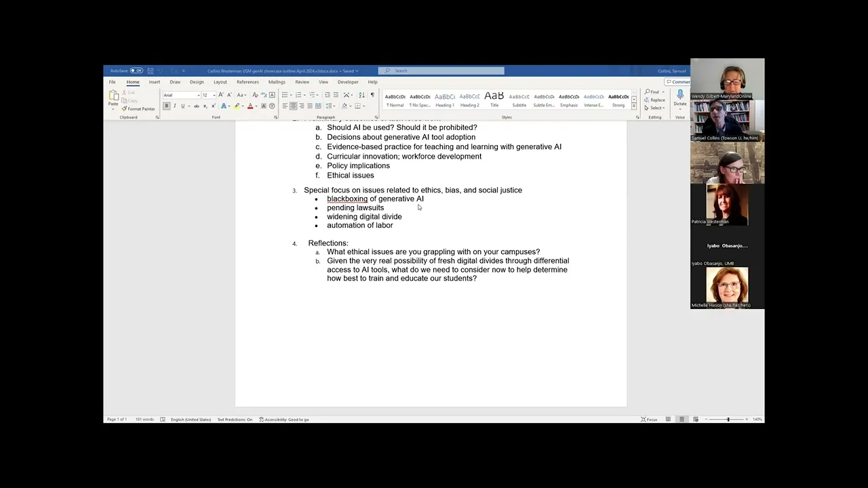This screenshot has height=488, width=868.
Task: Click the Dictate microphone icon
Action: coord(680,95)
